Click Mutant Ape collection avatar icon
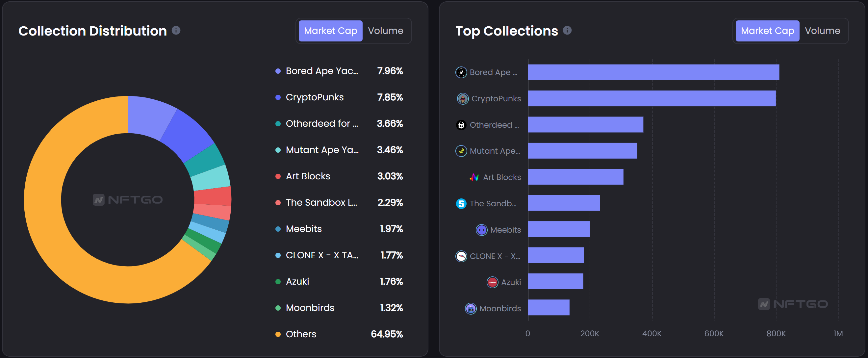Screen dimensions: 868x358 [x=461, y=151]
